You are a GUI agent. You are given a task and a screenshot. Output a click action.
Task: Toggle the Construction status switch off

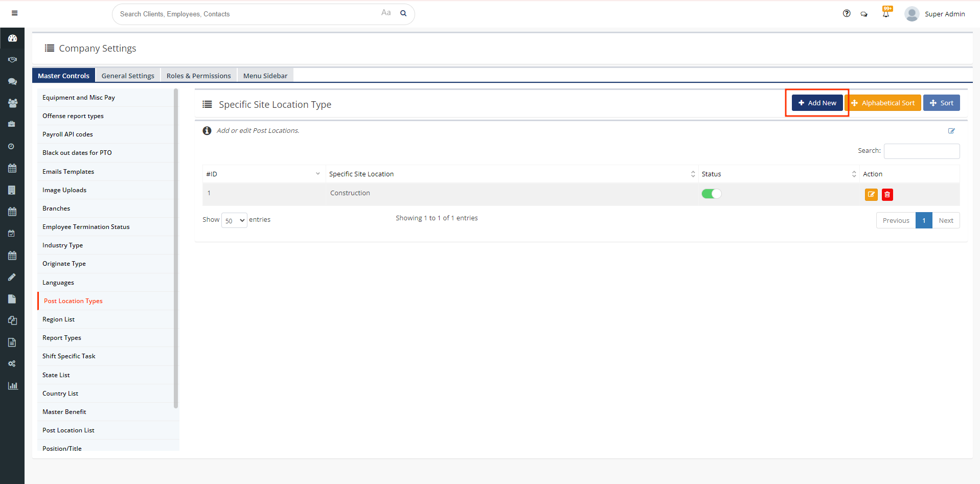[711, 194]
